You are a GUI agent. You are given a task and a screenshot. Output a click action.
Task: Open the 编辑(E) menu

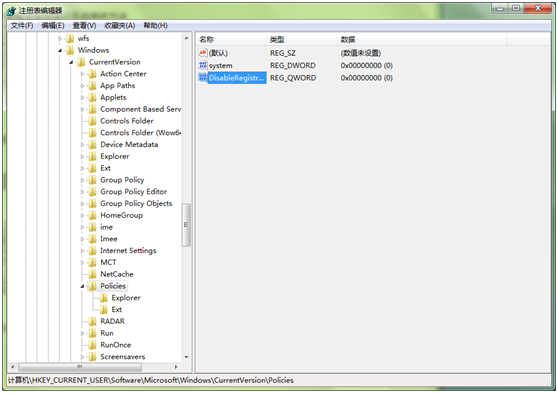tap(53, 25)
